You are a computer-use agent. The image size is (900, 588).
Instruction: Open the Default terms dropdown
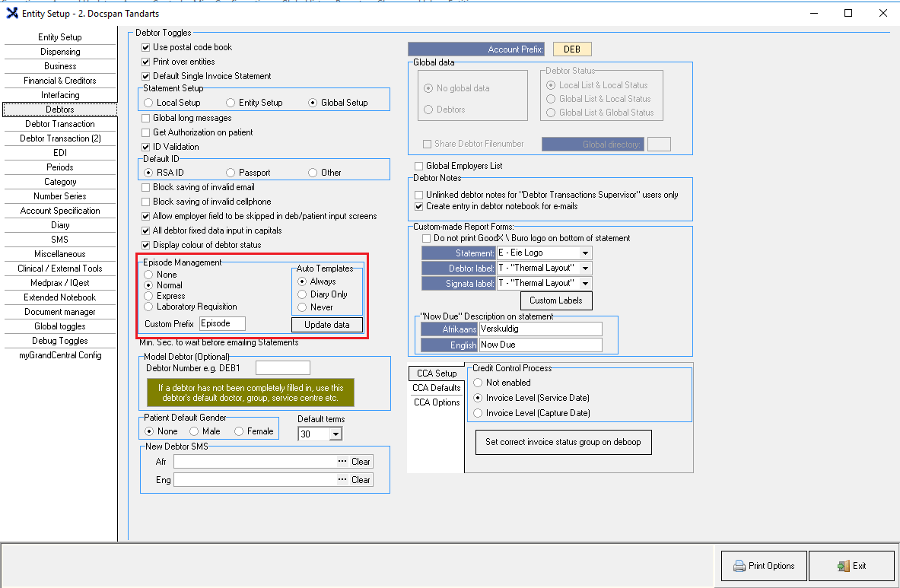coord(336,434)
